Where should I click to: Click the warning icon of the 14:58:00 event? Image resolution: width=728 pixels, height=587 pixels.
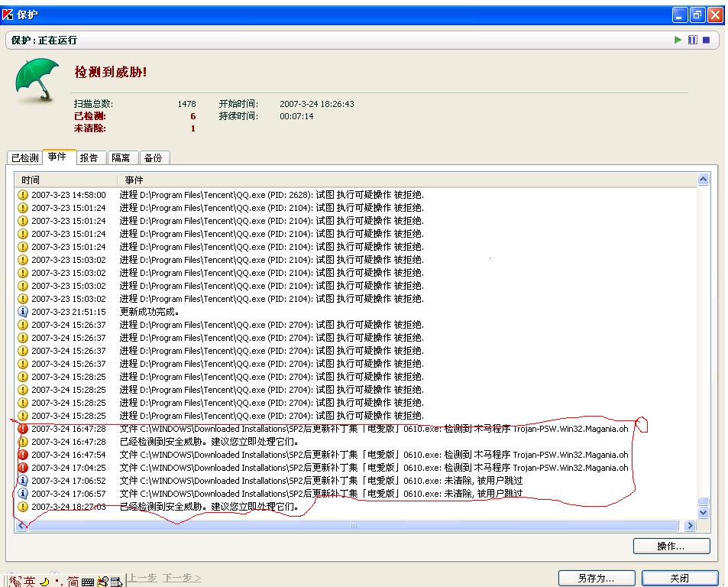pos(23,195)
